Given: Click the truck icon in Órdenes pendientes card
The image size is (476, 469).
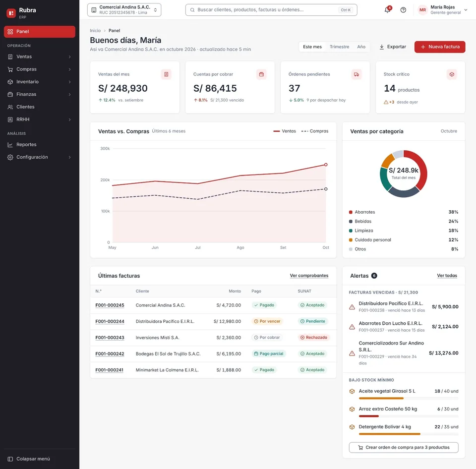Looking at the screenshot, I should coord(357,74).
